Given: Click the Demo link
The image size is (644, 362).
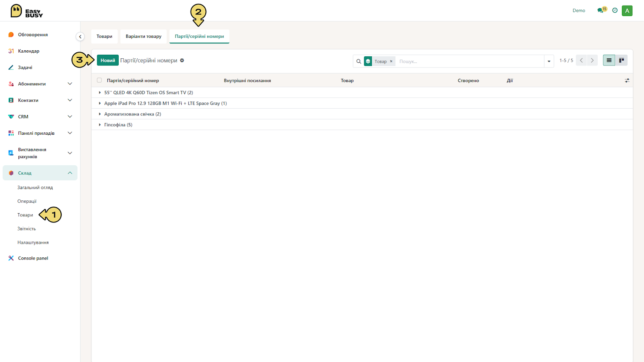Looking at the screenshot, I should pos(579,10).
